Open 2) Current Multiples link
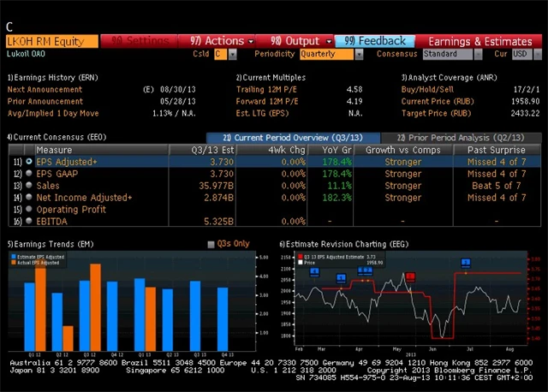 [271, 78]
